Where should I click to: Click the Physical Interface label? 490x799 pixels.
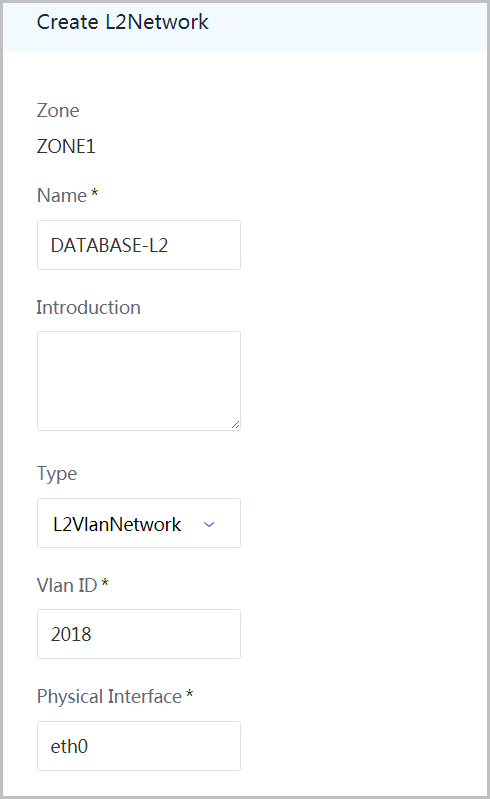coord(109,697)
